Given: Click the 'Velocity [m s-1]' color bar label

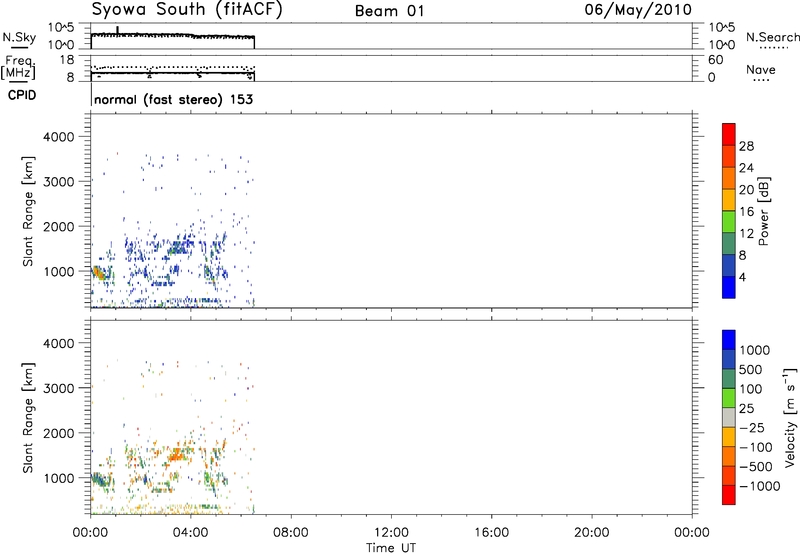Looking at the screenshot, I should [x=790, y=417].
